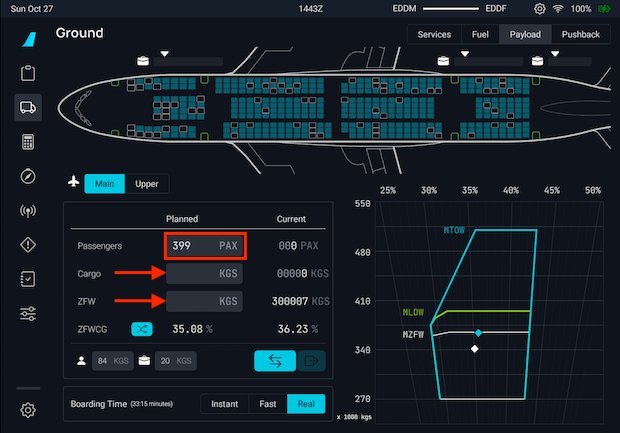
Task: Select Instant boarding time
Action: 224,404
